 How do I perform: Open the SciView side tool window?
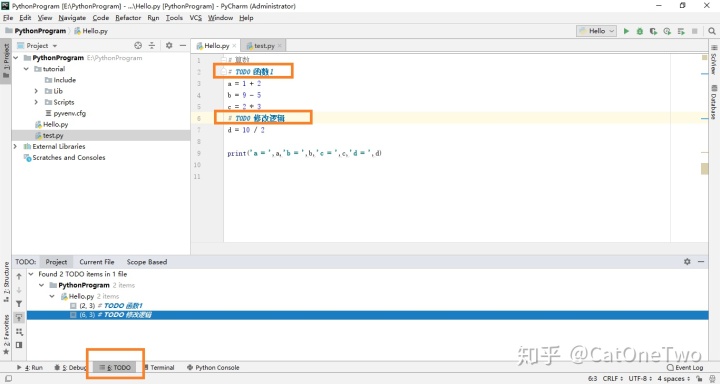coord(714,60)
